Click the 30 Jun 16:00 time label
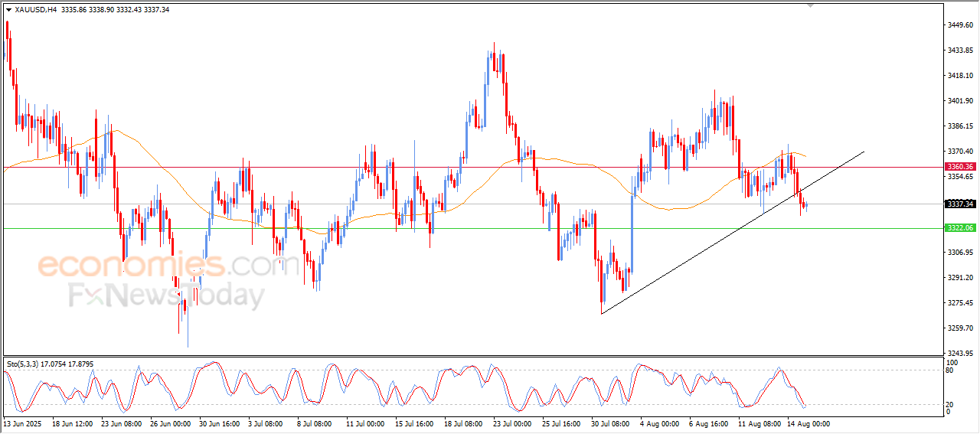This screenshot has height=434, width=980. pos(220,423)
